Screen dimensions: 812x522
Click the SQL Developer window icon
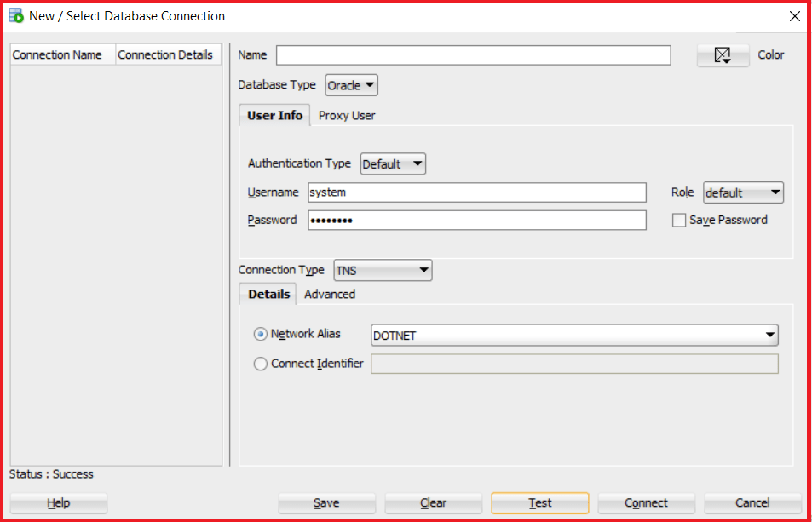(16, 15)
